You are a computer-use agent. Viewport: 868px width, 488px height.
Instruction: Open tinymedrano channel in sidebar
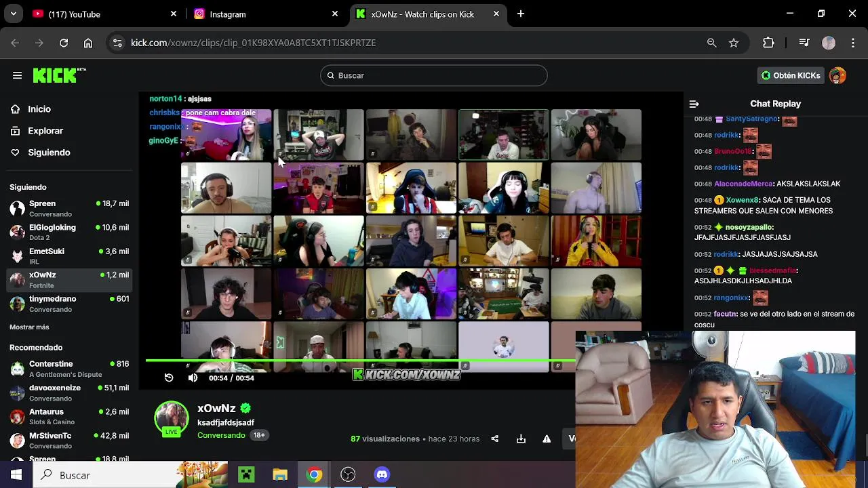click(69, 304)
